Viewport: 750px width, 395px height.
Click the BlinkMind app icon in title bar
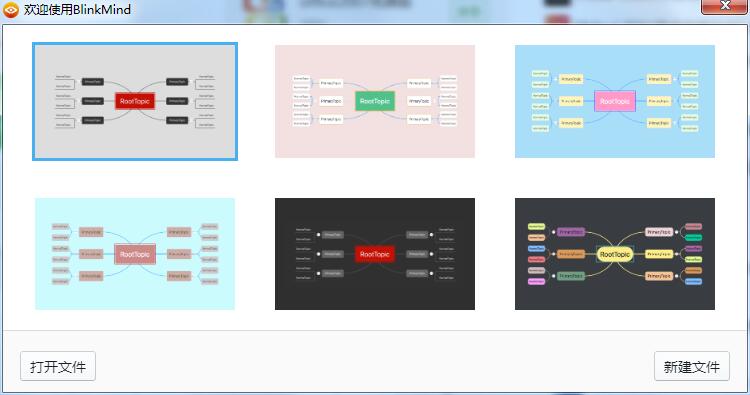click(x=11, y=10)
